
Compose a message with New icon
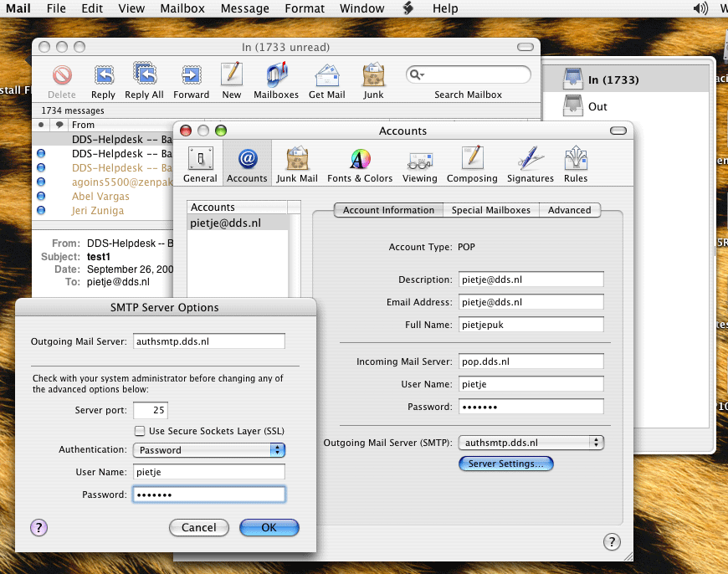click(231, 74)
